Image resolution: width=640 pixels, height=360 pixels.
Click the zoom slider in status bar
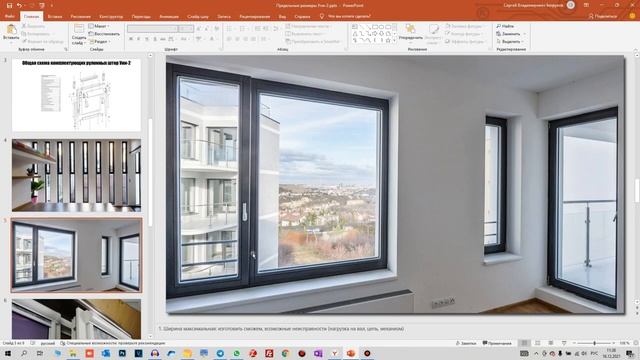[594, 343]
